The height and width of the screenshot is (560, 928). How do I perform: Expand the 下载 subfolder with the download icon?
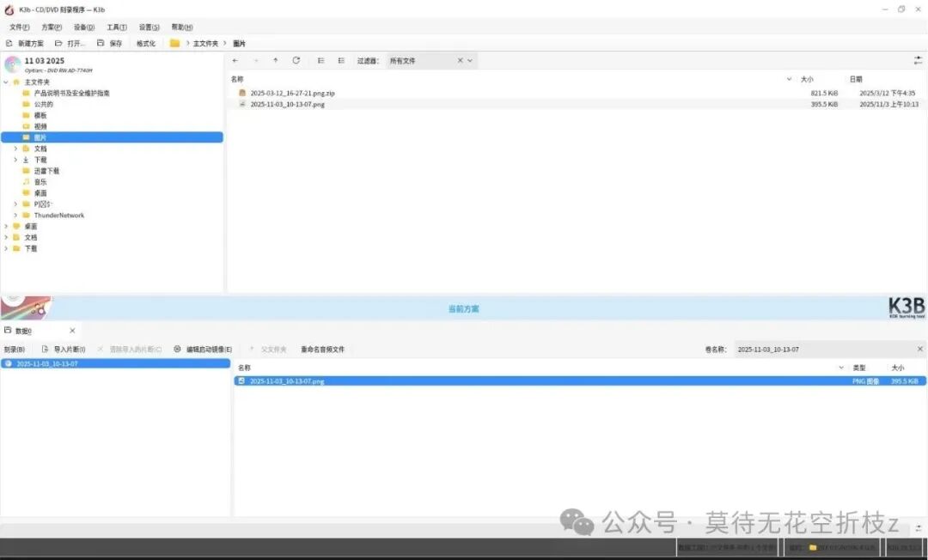tap(15, 160)
